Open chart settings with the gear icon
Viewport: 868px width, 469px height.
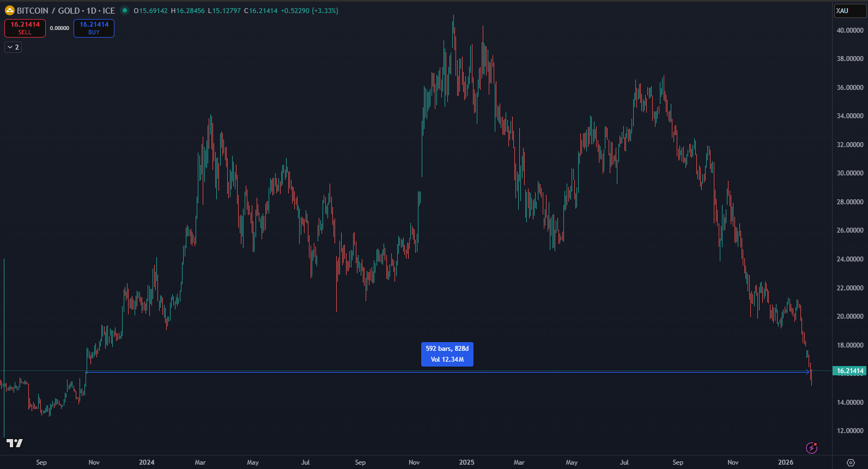pyautogui.click(x=851, y=462)
